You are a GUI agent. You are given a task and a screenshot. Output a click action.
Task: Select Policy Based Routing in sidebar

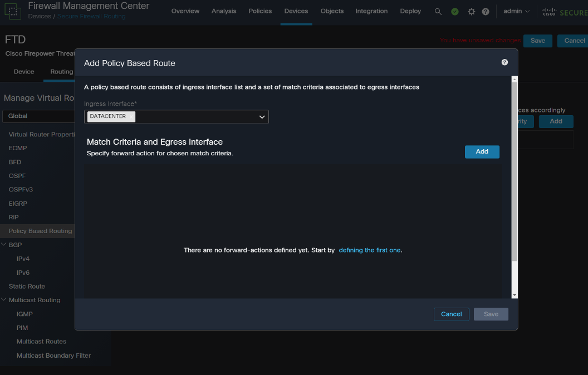[40, 231]
